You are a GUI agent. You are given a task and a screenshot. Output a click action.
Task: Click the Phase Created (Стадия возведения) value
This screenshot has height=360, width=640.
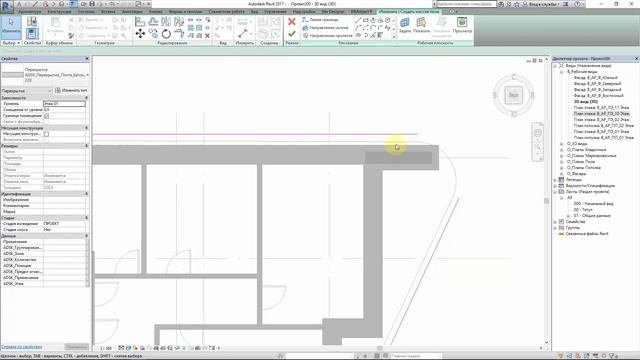(x=64, y=224)
